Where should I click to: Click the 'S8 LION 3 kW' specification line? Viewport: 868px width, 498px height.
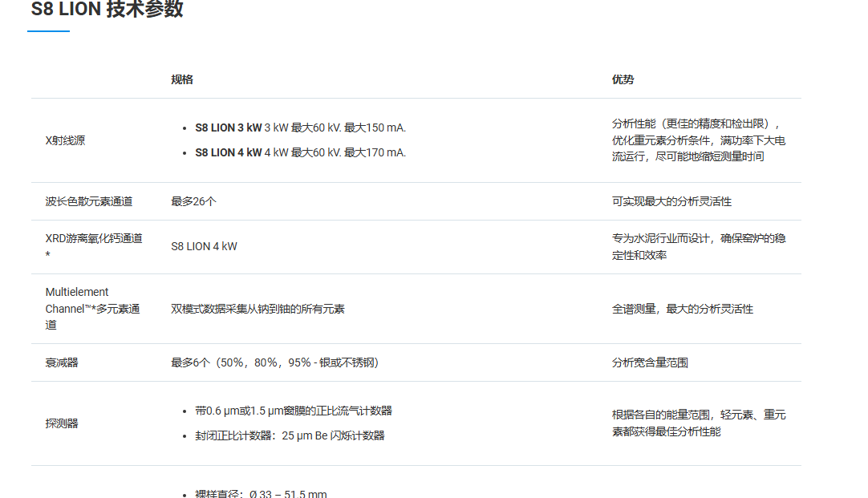(x=301, y=128)
